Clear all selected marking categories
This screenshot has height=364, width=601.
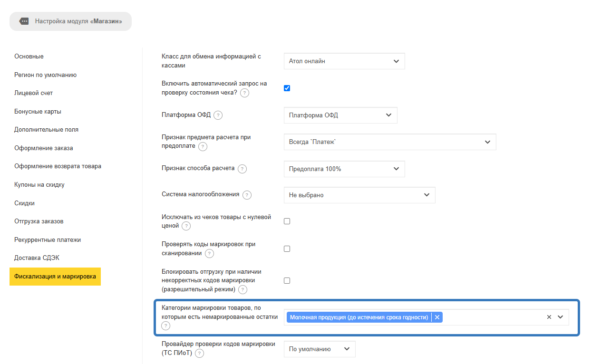[x=549, y=317]
